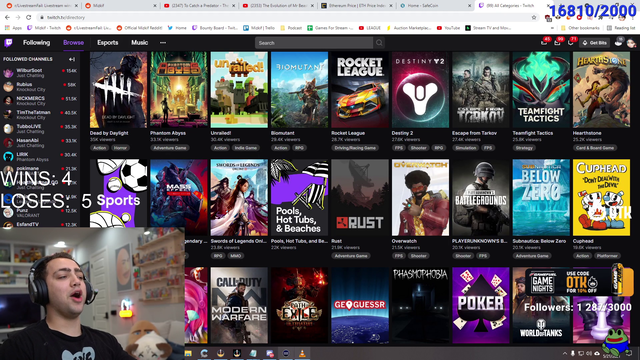
Task: Close the r/LivestreamFail browser tab
Action: pos(76,6)
